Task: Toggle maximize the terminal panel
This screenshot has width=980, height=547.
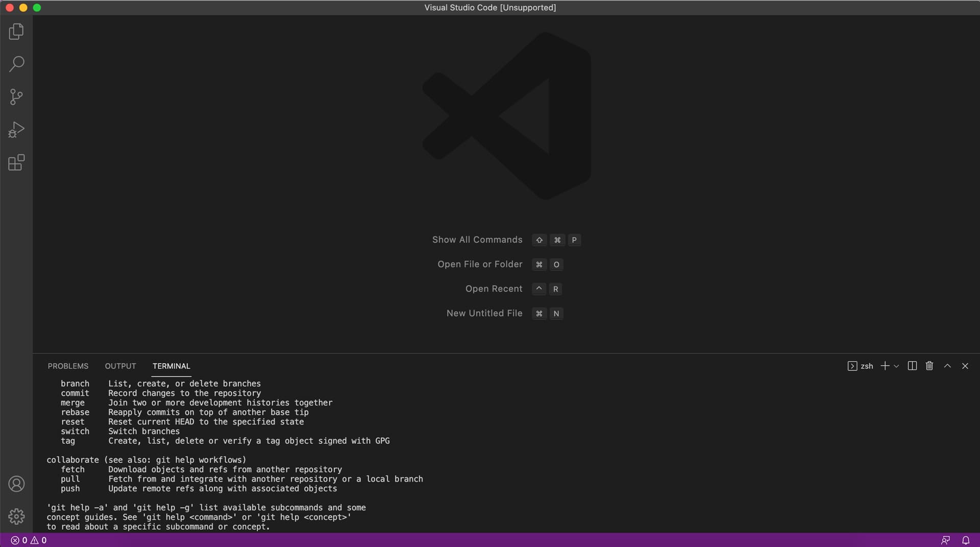Action: [947, 366]
